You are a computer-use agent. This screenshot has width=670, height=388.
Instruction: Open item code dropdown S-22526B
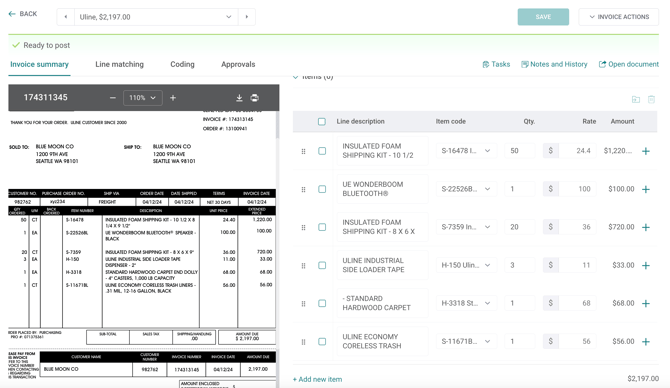tap(466, 189)
